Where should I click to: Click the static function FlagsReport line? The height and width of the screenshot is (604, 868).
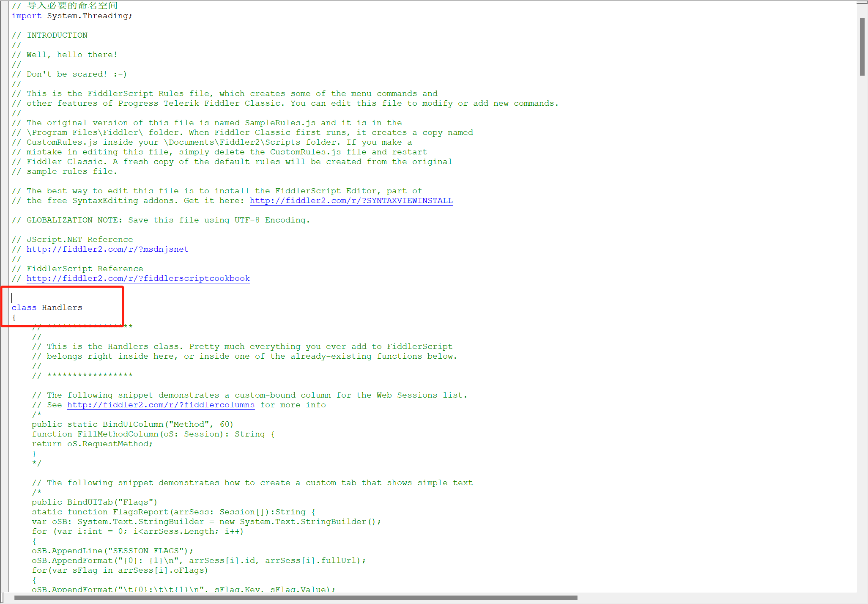(173, 512)
